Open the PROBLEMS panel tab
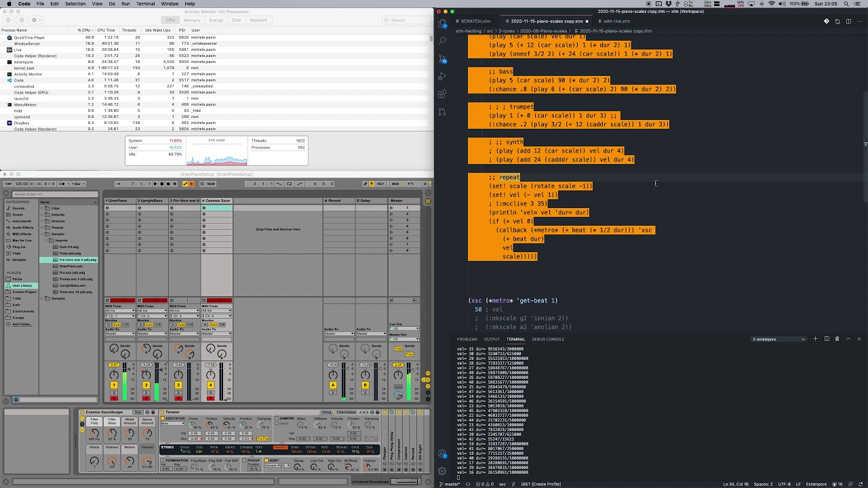Screen dimensions: 868x488 (467, 339)
